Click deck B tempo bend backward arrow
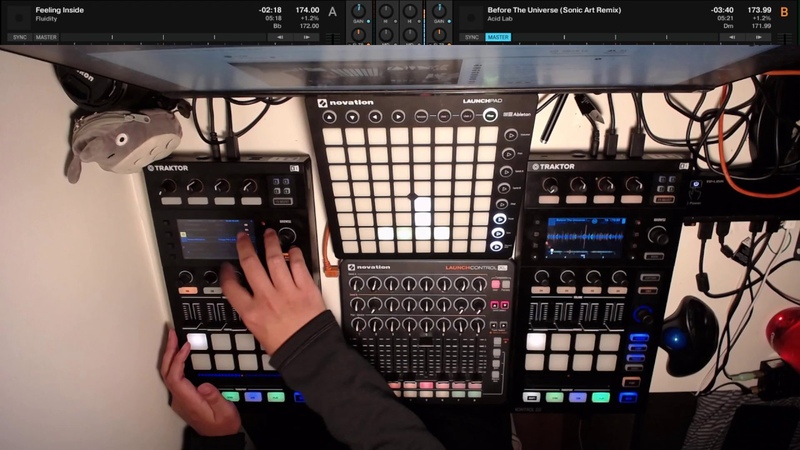Image resolution: width=800 pixels, height=450 pixels. [x=732, y=37]
